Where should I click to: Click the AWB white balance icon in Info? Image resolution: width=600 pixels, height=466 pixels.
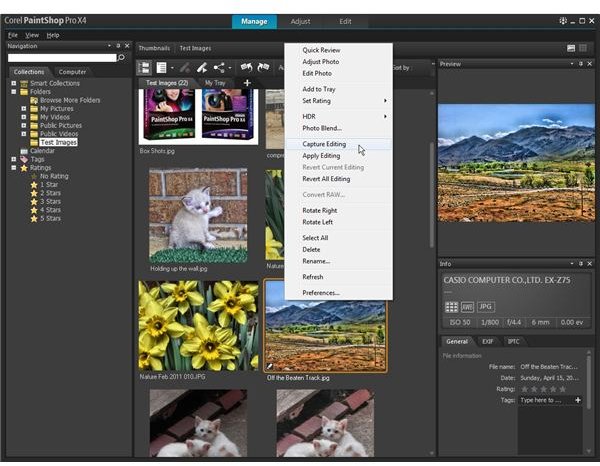click(x=467, y=307)
